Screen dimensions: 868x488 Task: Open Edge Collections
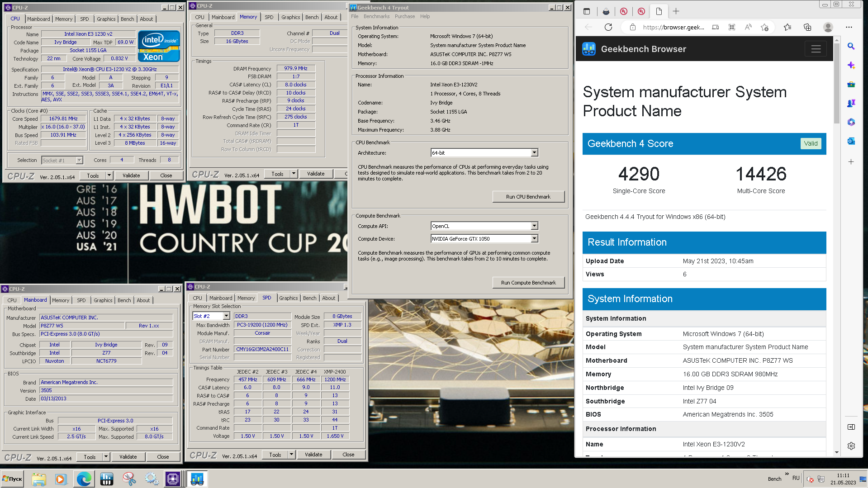(807, 27)
